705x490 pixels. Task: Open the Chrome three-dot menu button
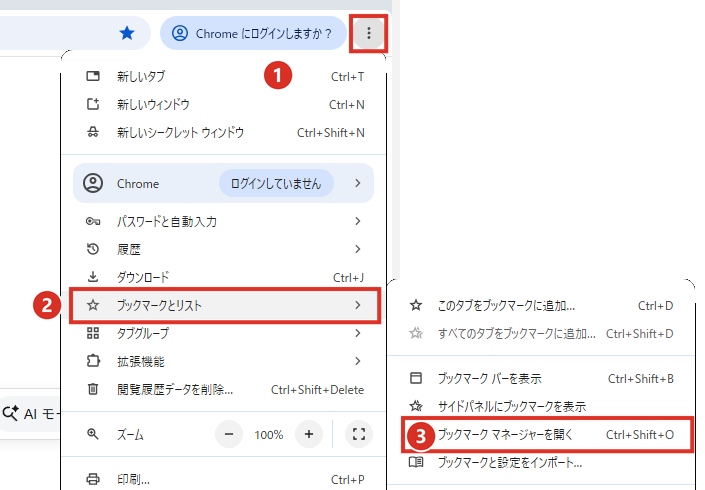368,33
